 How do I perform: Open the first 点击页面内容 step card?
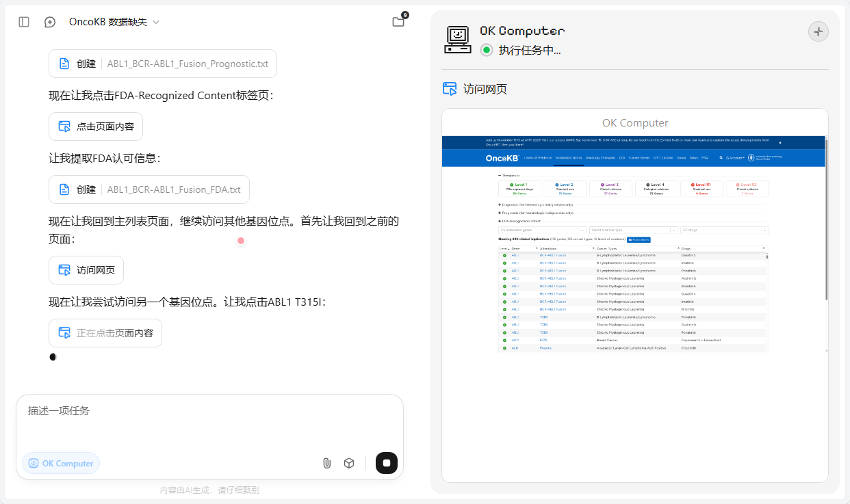coord(96,127)
